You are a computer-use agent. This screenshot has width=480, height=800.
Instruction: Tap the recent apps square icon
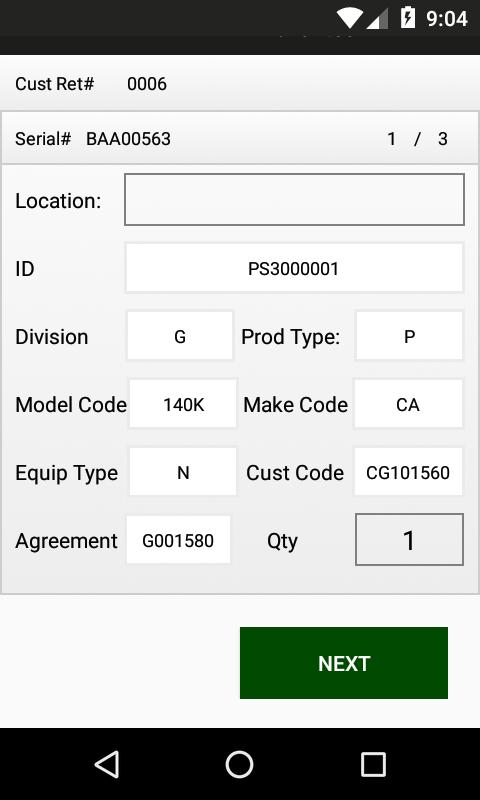[373, 764]
